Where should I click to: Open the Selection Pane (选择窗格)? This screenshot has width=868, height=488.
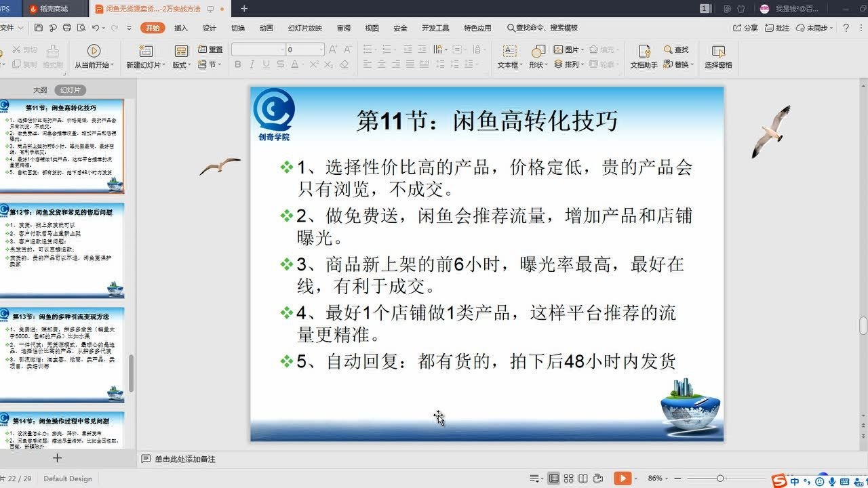(x=718, y=56)
